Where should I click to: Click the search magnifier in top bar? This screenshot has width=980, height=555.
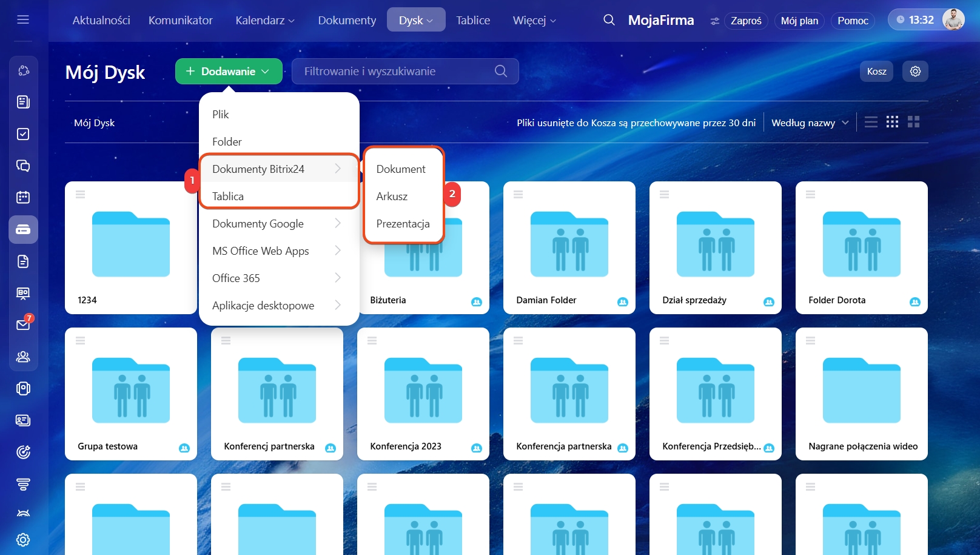click(x=609, y=20)
